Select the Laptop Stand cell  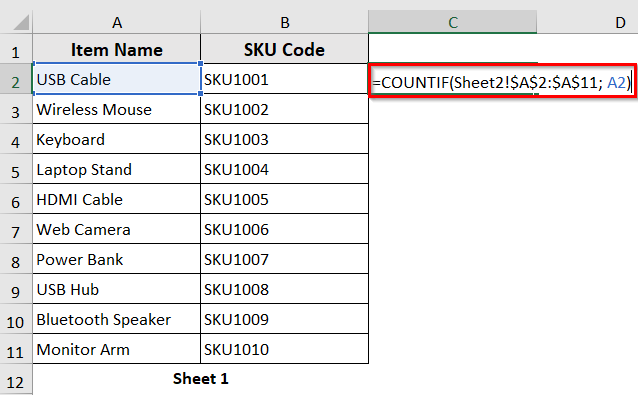117,169
